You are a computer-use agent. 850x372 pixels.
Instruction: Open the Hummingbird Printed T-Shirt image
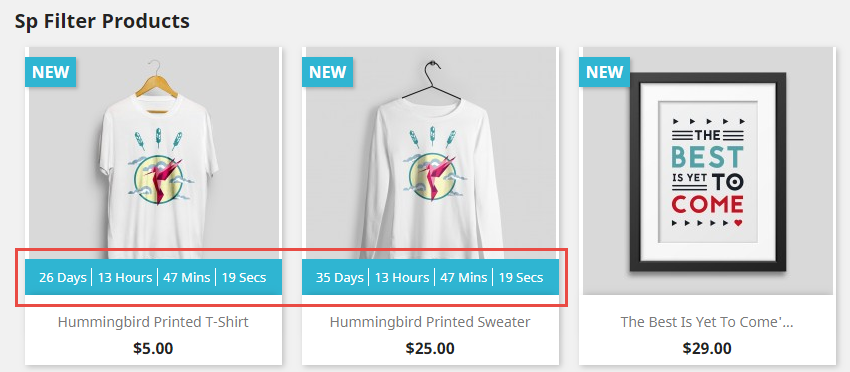153,153
